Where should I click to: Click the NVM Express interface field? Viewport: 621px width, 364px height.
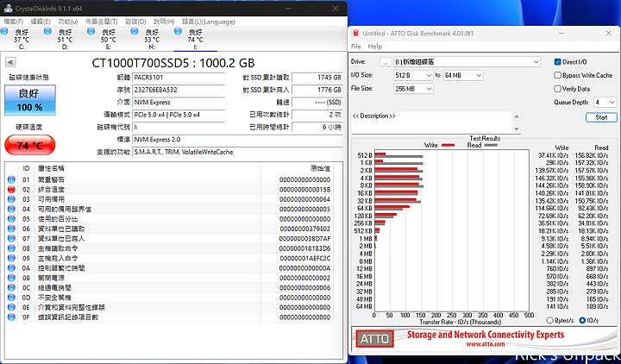pyautogui.click(x=179, y=102)
